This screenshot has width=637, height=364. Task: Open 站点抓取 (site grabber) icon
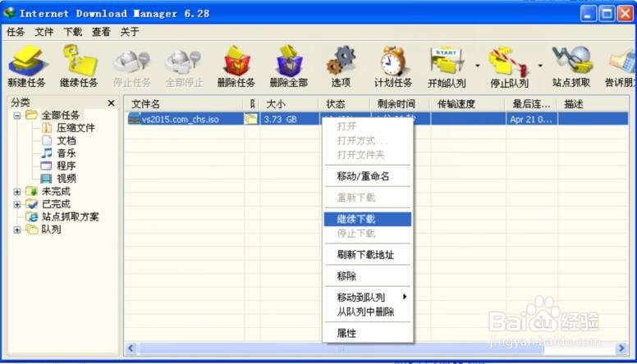click(571, 66)
